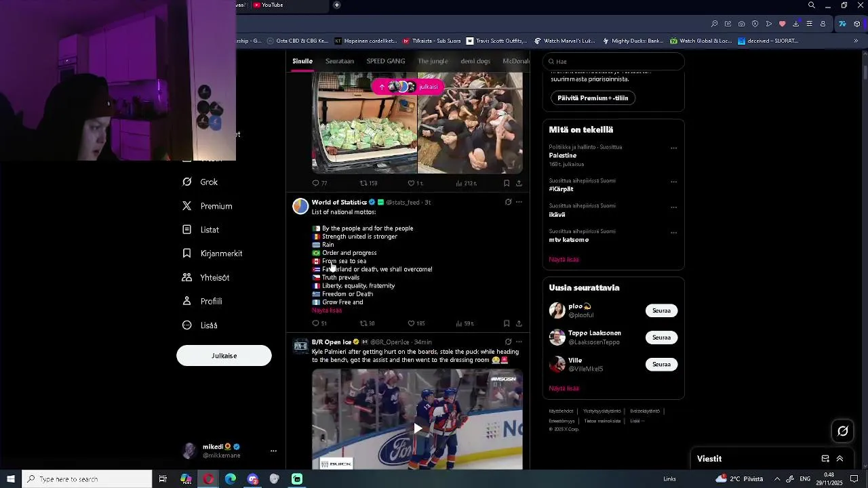Expand the Viestit messages panel
Screen dimensions: 868x488
tap(840, 459)
